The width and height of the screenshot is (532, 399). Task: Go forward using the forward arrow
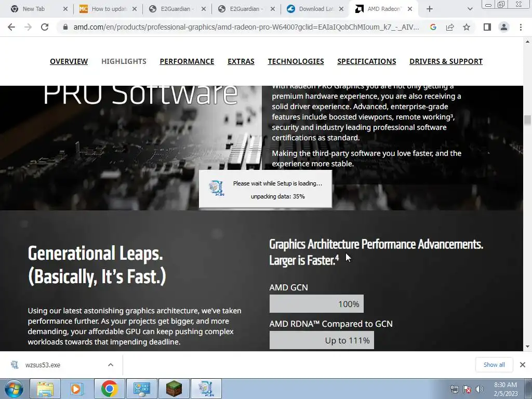pyautogui.click(x=28, y=27)
